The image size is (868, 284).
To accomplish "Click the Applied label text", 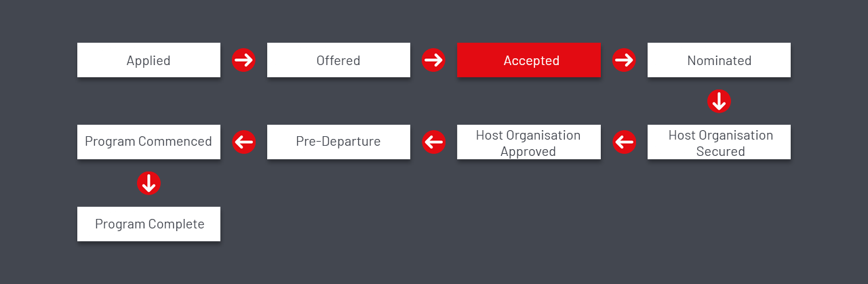I will pos(149,60).
